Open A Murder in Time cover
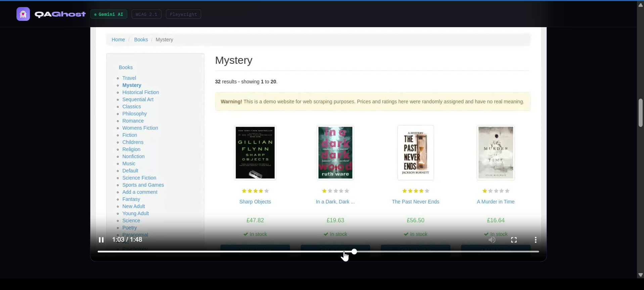 coord(496,153)
